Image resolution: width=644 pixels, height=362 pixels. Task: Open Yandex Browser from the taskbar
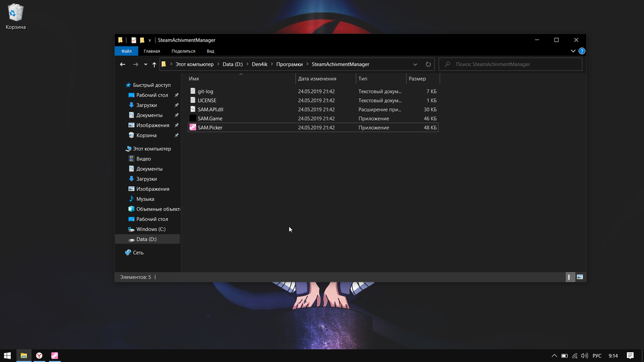tap(39, 356)
